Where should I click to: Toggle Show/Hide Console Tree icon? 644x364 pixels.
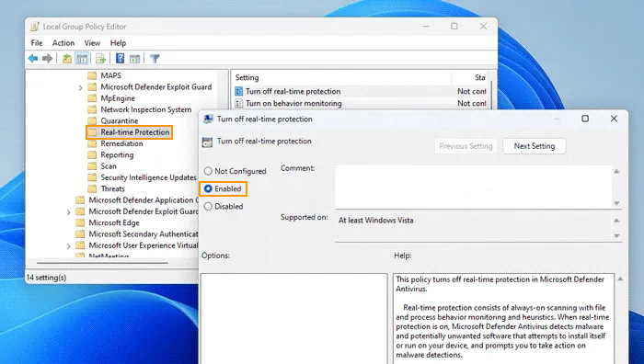click(x=82, y=59)
